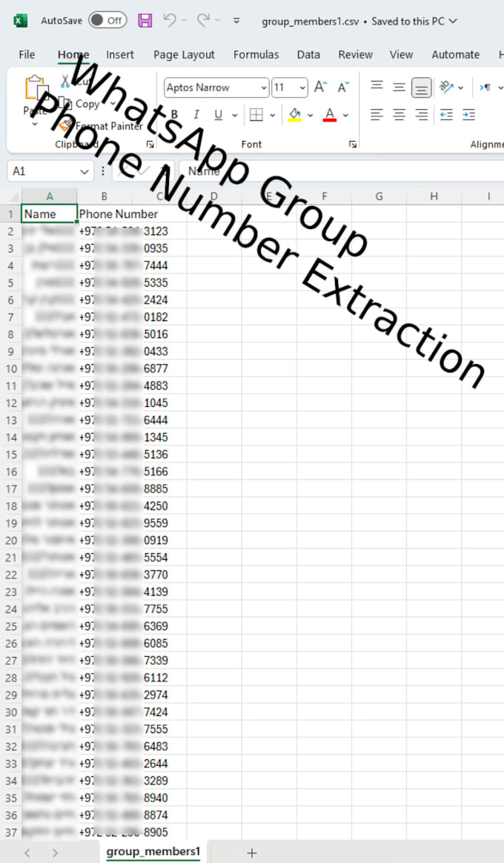The width and height of the screenshot is (504, 863).
Task: Click the Orientation text angle icon
Action: 446,87
